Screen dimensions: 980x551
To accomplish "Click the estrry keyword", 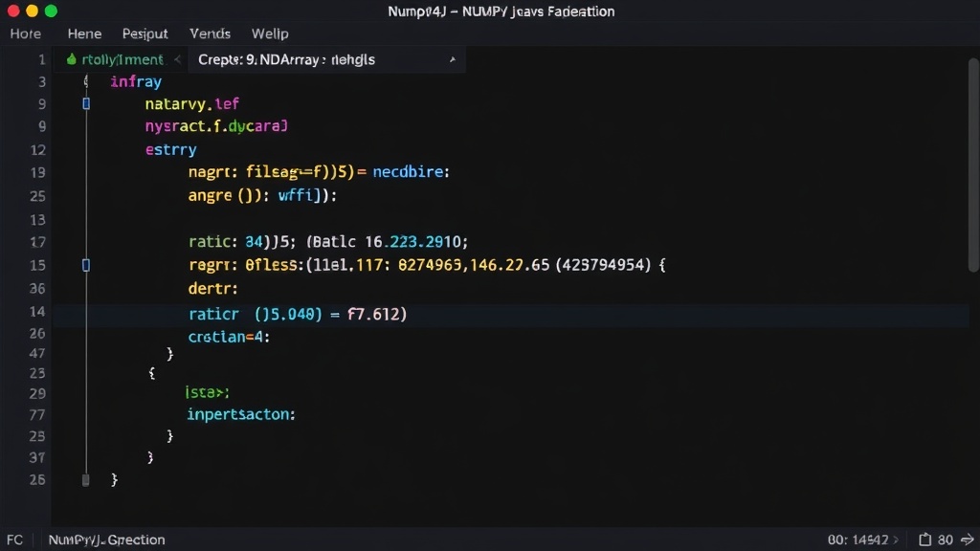I will (x=170, y=150).
